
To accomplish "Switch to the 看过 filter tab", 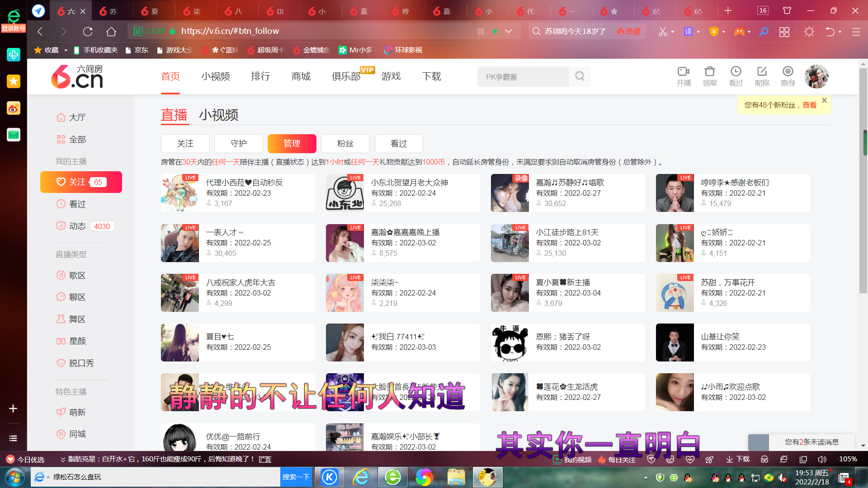I will point(399,144).
